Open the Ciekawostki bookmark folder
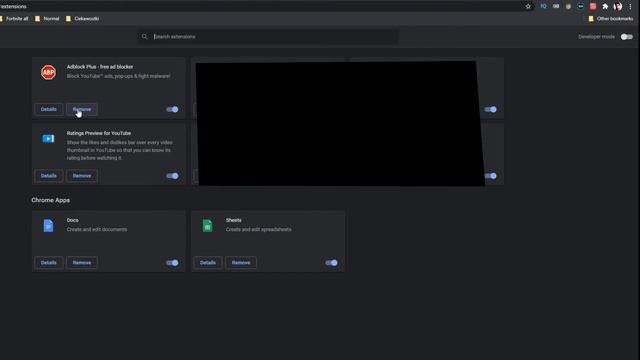The width and height of the screenshot is (640, 360). (82, 18)
